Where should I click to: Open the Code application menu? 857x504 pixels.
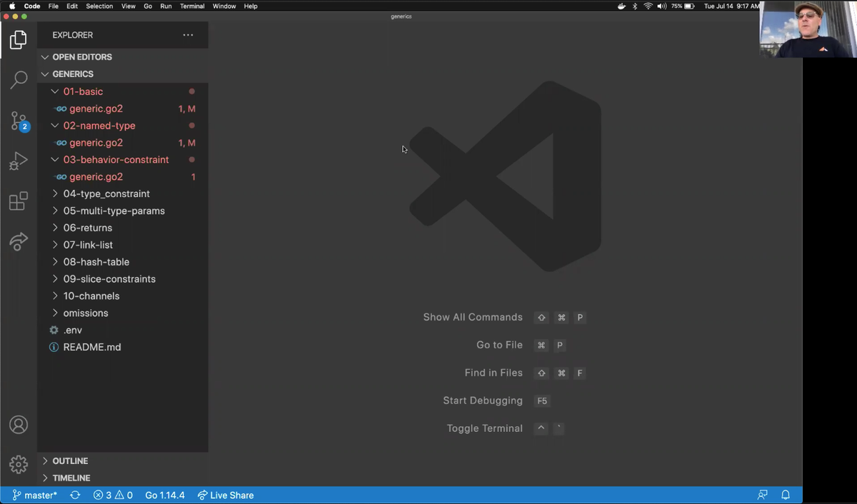pos(32,6)
